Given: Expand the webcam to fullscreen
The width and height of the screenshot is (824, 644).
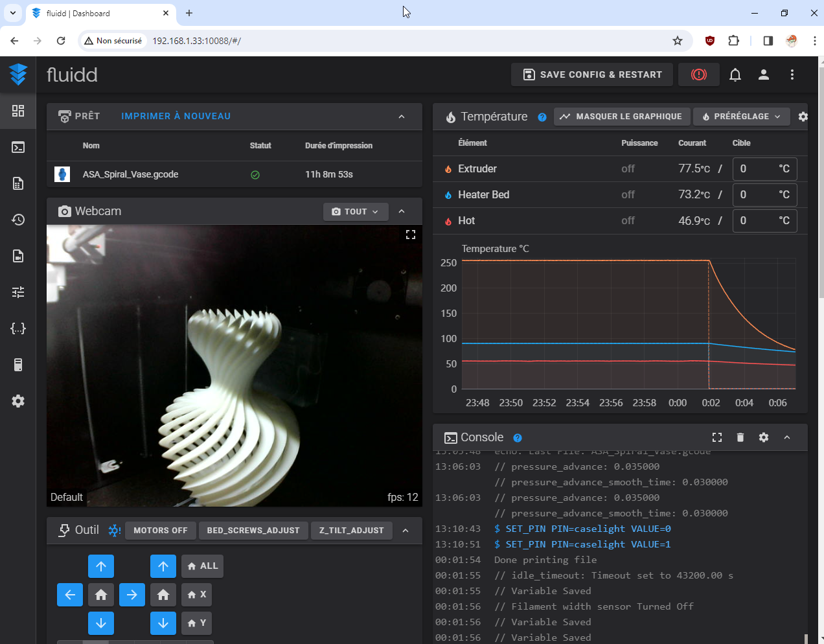Looking at the screenshot, I should coord(410,235).
